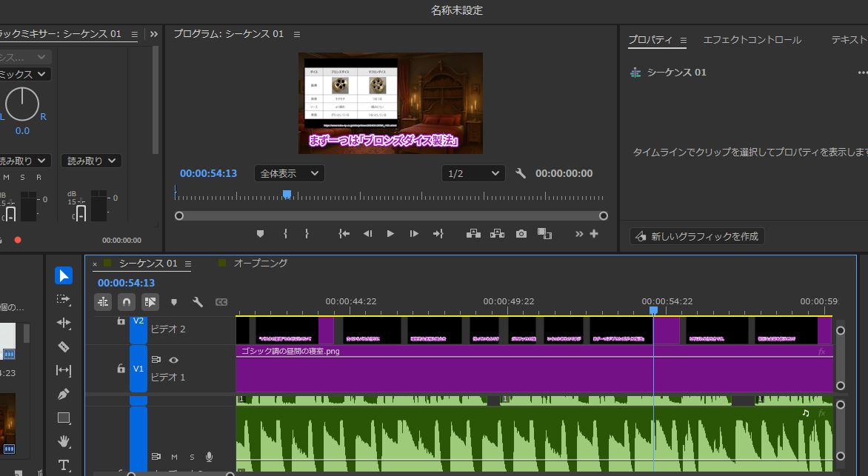This screenshot has height=476, width=868.
Task: Click the 新しいグラフィックを作成 button
Action: (697, 236)
